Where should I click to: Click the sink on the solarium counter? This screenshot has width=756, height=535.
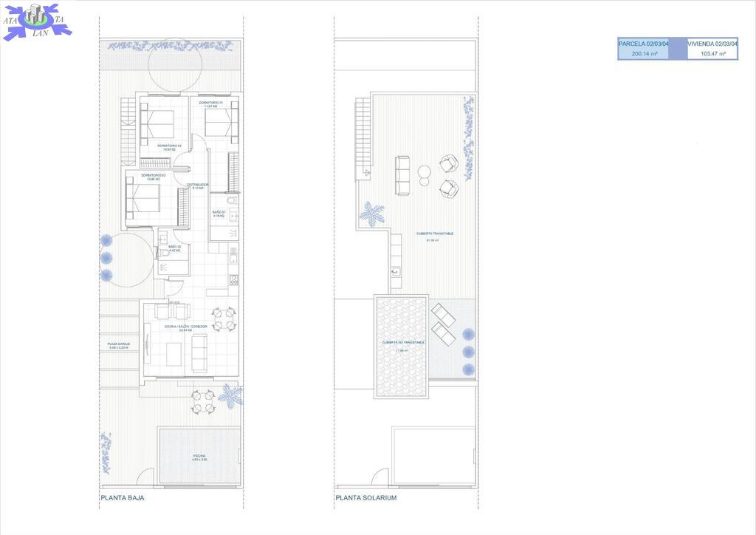click(396, 271)
